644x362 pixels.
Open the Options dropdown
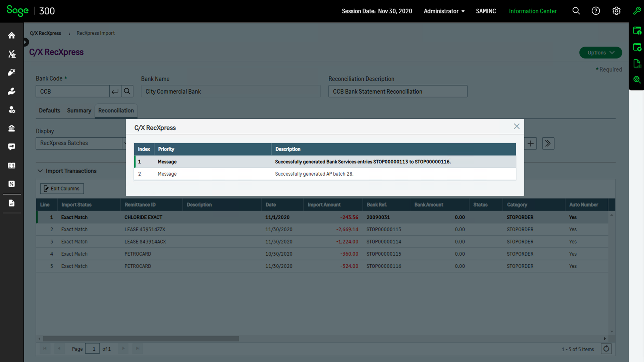tap(600, 52)
